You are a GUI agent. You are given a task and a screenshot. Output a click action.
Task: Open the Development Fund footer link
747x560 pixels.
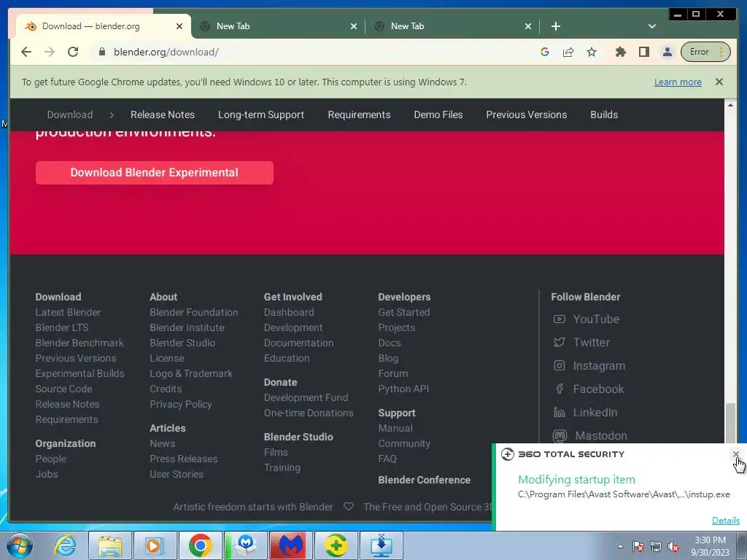pos(306,397)
